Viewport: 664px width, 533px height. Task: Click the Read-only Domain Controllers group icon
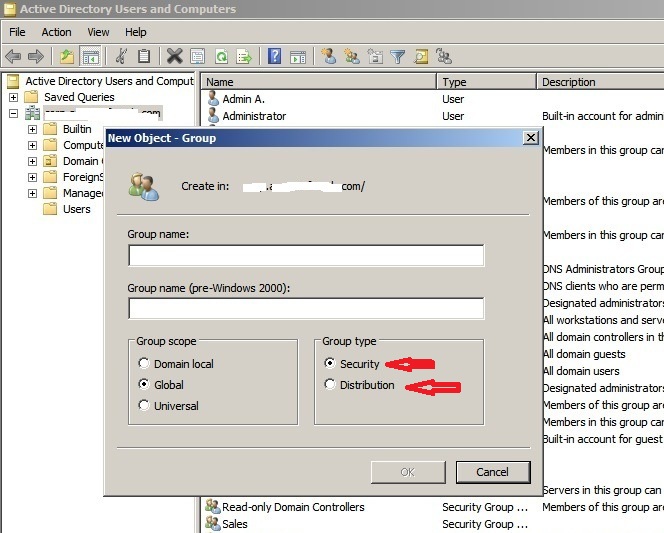[x=213, y=506]
